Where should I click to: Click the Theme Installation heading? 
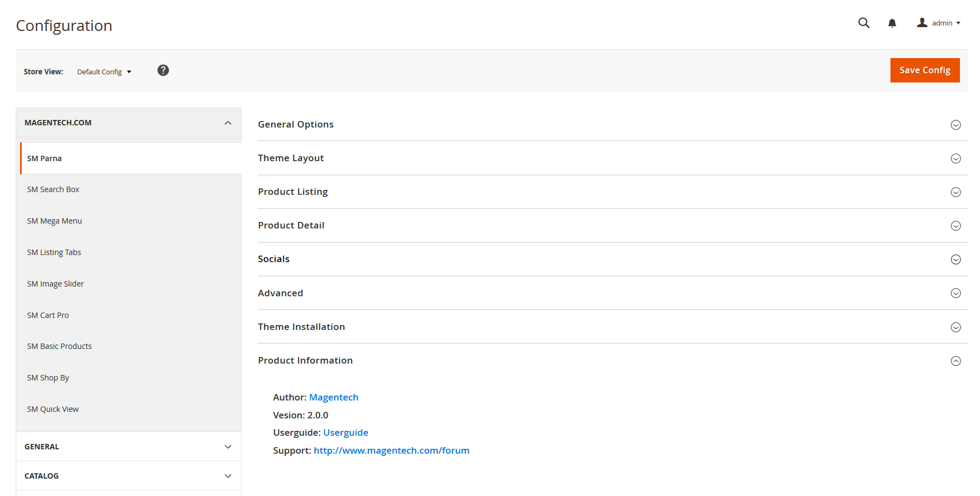click(301, 327)
